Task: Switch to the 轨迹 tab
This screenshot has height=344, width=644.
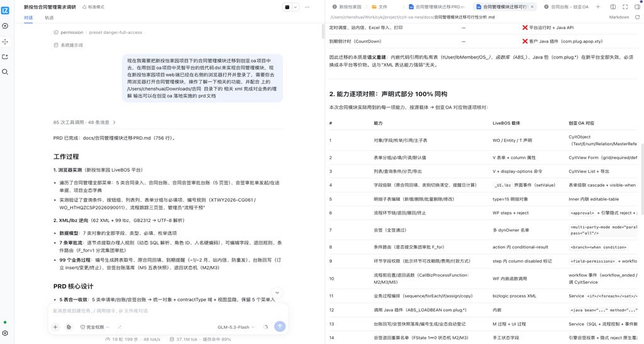Action: 49,18
